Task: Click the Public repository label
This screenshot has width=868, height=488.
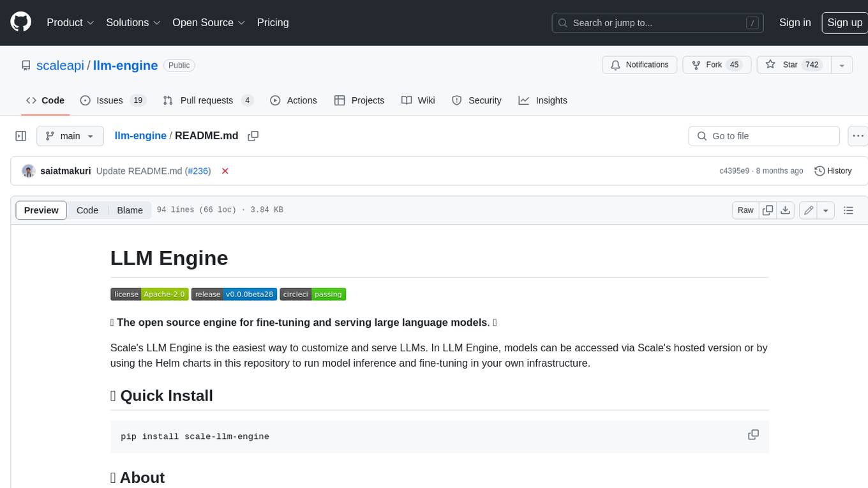Action: pos(179,65)
